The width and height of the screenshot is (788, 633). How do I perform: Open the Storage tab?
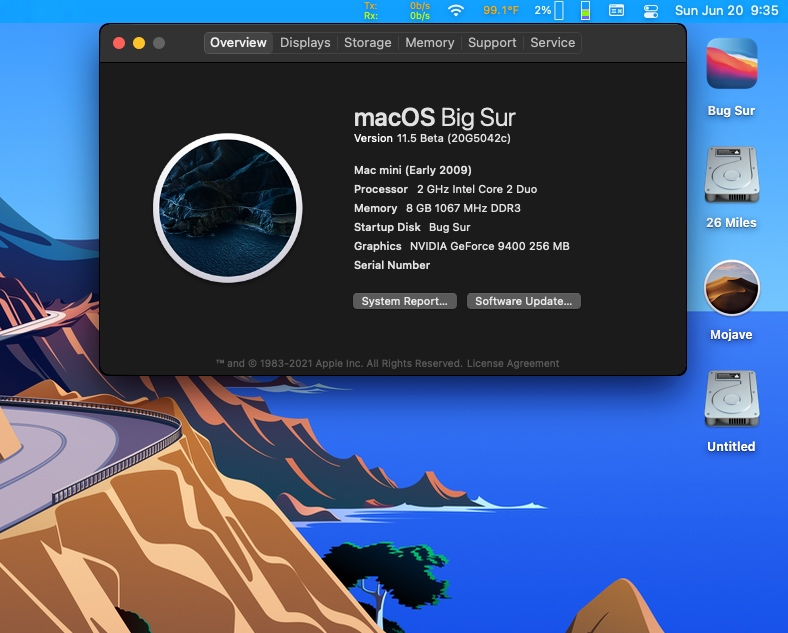pyautogui.click(x=367, y=43)
